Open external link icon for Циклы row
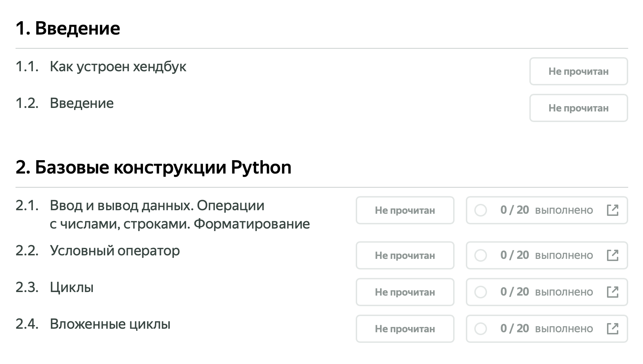Viewport: 643px width, 364px height. (x=612, y=292)
